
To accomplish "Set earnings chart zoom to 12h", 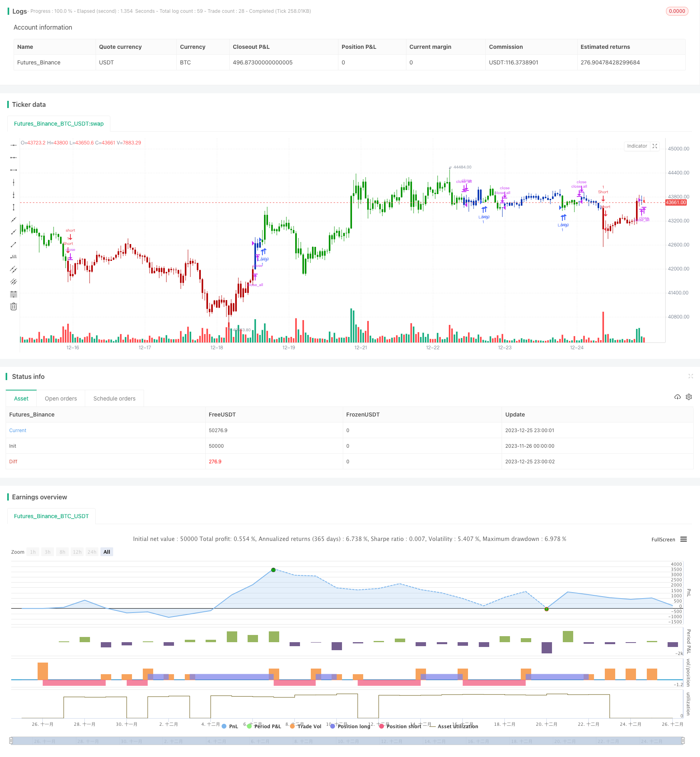I will 77,552.
